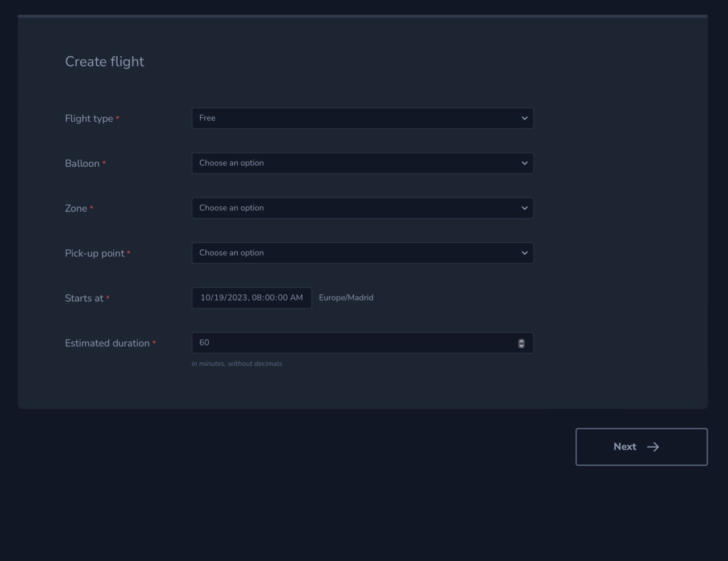Click the duration stepper up arrow
Image resolution: width=728 pixels, height=561 pixels.
click(x=521, y=340)
